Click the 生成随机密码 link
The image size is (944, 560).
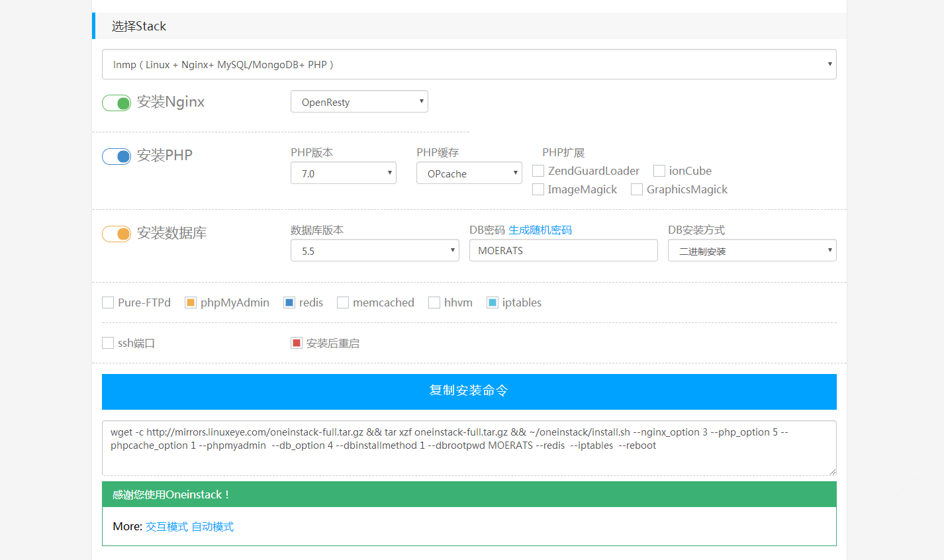(x=540, y=230)
